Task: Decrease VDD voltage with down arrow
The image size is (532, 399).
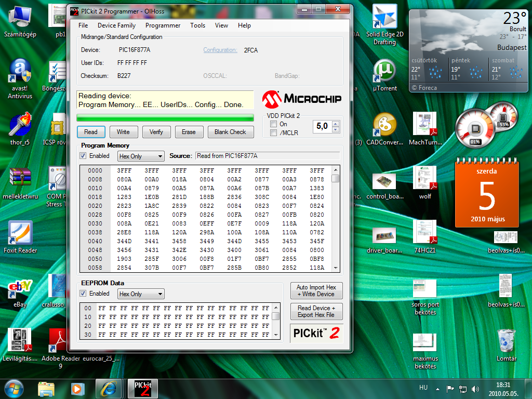Action: click(x=336, y=129)
